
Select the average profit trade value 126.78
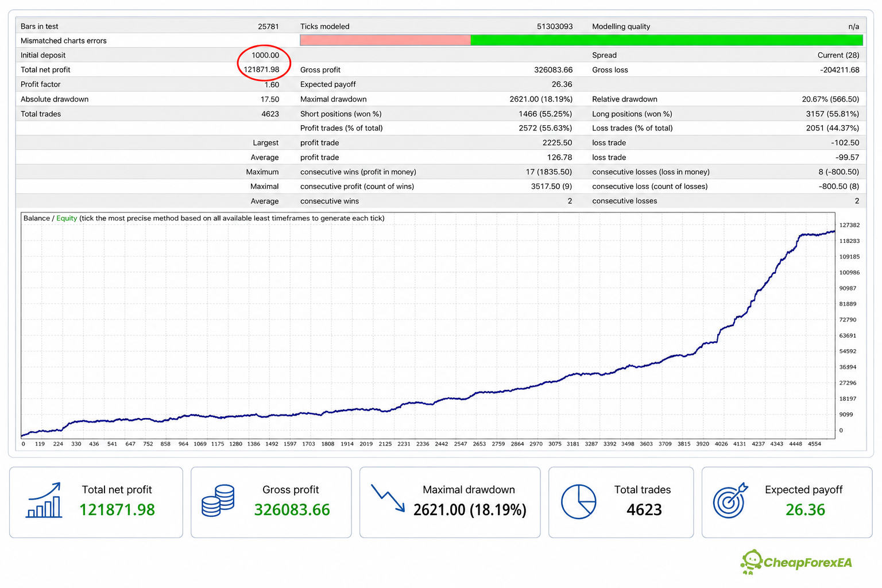click(x=560, y=157)
